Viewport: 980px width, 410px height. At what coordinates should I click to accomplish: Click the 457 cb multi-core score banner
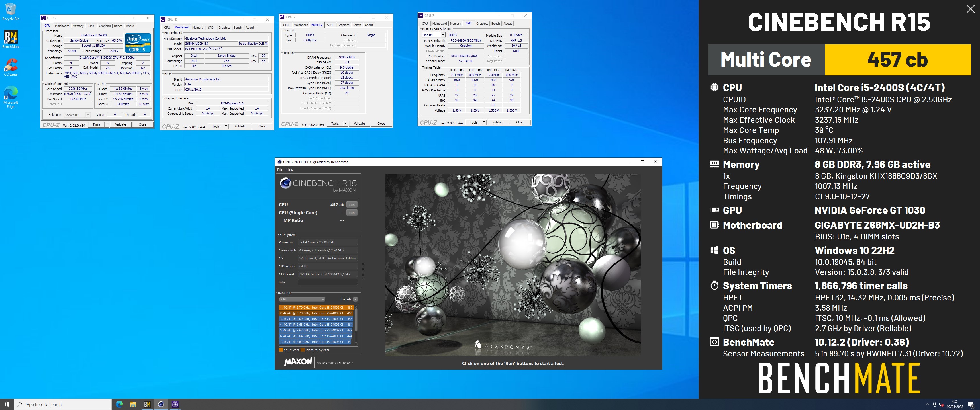898,60
